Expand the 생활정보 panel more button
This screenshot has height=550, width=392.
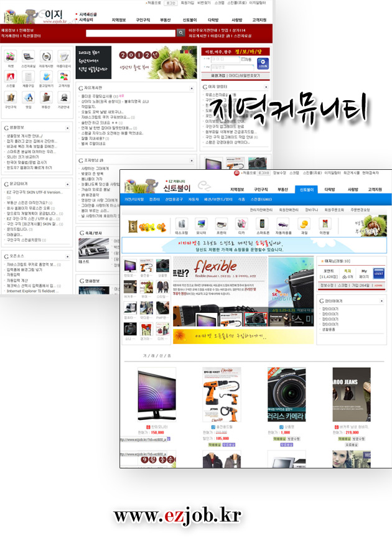67,128
